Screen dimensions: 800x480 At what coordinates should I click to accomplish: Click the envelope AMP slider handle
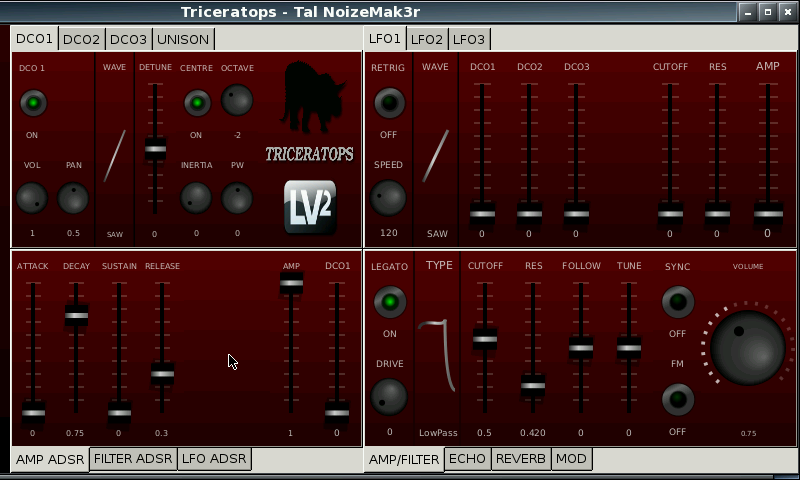[291, 283]
